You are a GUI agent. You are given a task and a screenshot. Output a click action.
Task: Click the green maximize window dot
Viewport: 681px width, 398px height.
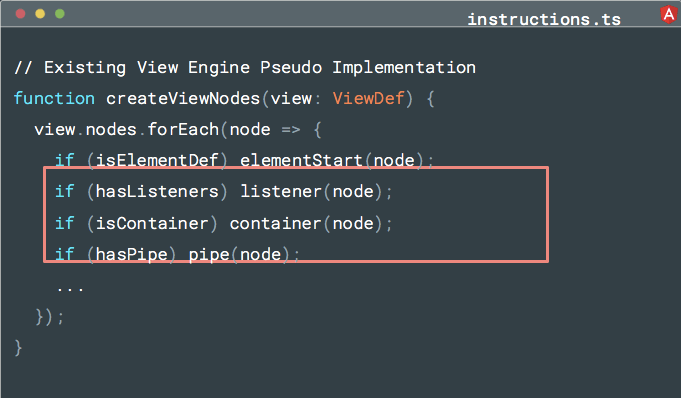point(60,14)
